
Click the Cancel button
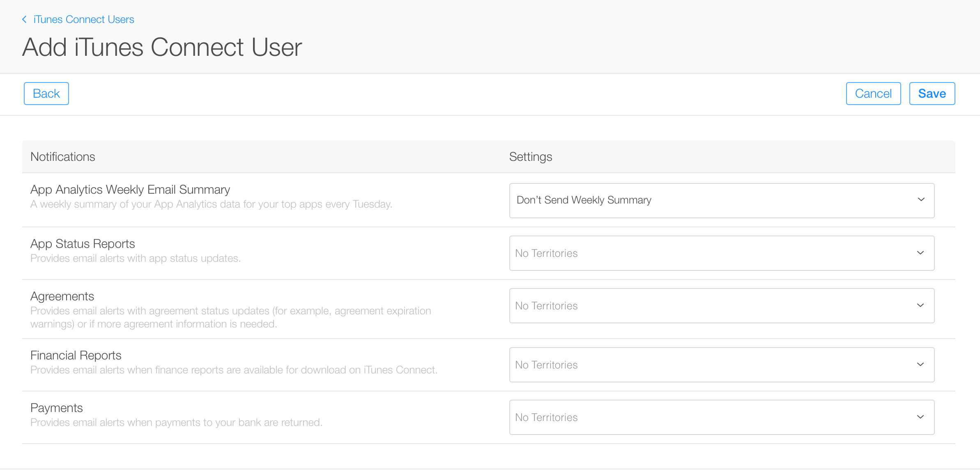(873, 94)
